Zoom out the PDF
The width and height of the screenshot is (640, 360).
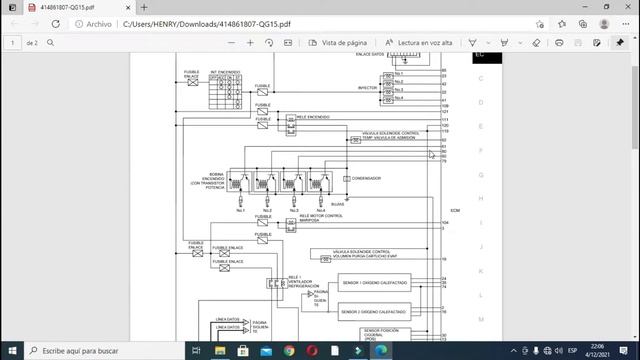(x=231, y=42)
